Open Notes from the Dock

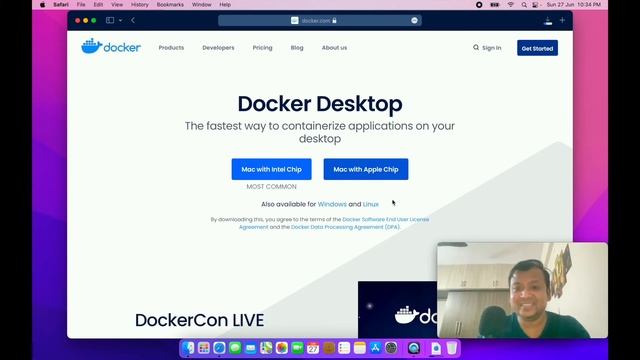pos(360,348)
